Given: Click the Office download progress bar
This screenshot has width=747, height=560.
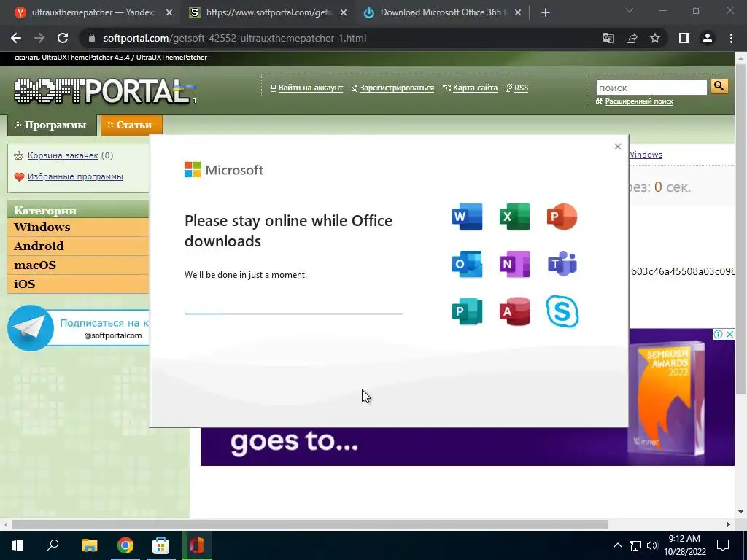Looking at the screenshot, I should (294, 314).
